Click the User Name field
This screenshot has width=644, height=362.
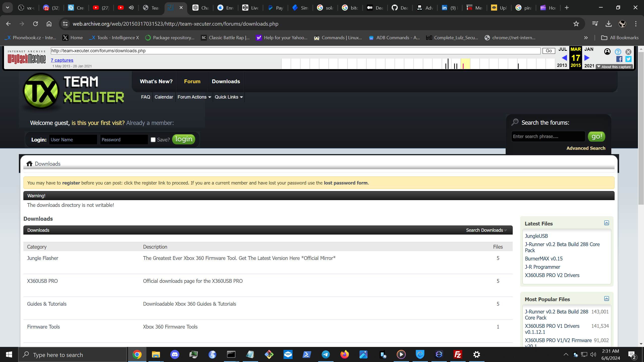73,140
